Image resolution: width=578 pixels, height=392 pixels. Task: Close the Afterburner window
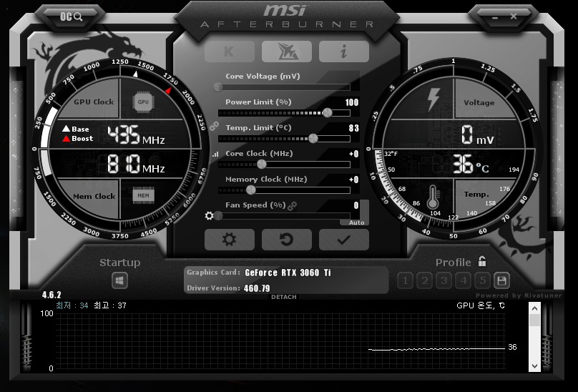tap(514, 16)
